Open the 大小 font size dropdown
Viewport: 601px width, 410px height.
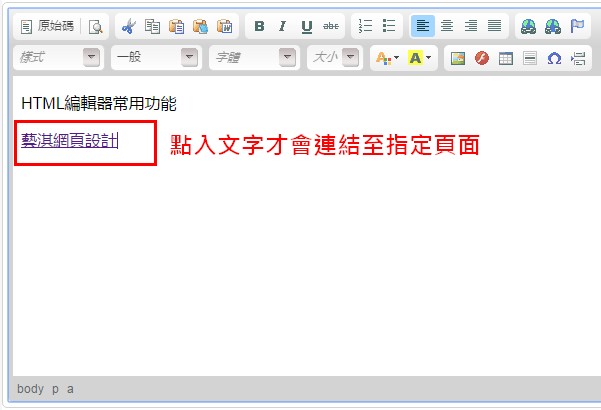point(335,57)
